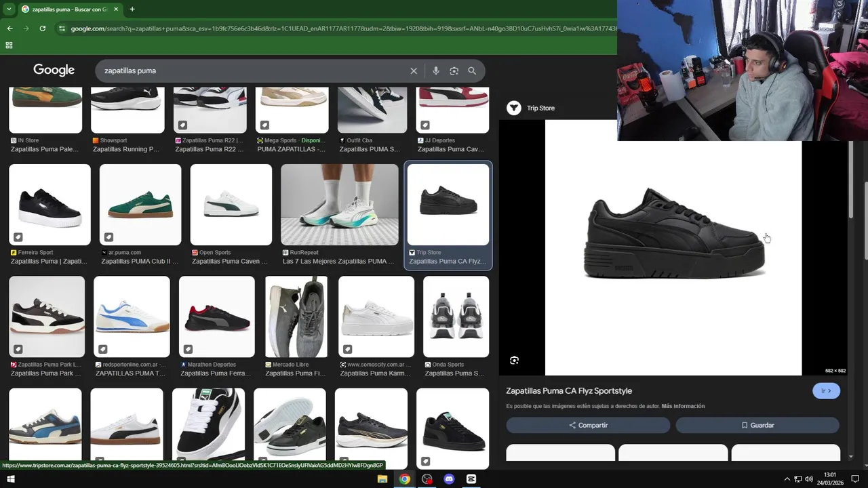Open Discord from taskbar
This screenshot has height=488, width=868.
pos(449,479)
